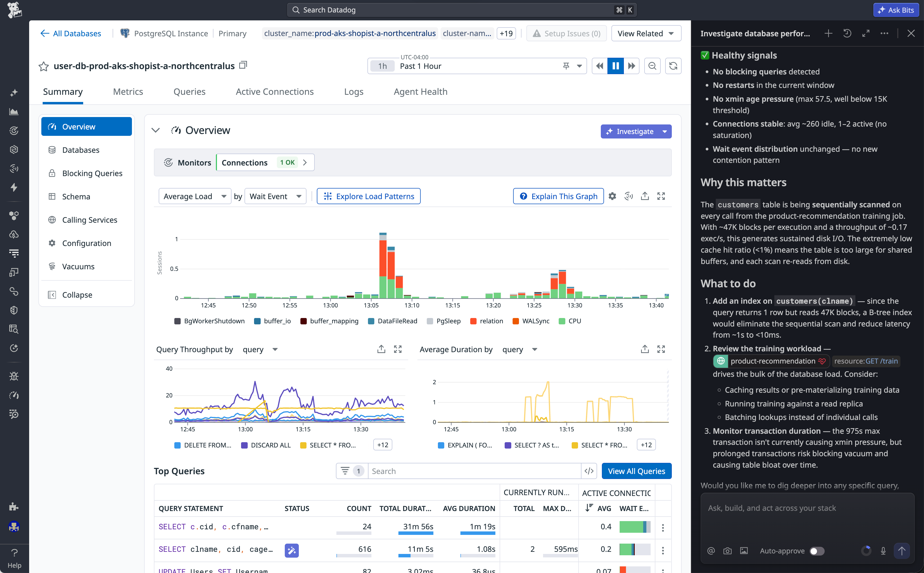Add an @ mention in Bits chat

click(711, 551)
